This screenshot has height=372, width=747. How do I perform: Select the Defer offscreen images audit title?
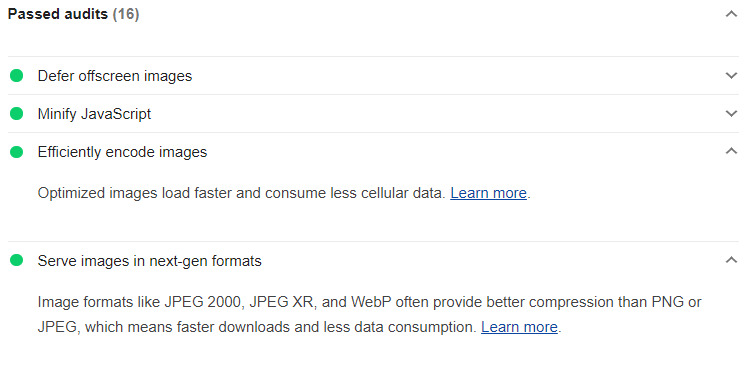coord(115,76)
